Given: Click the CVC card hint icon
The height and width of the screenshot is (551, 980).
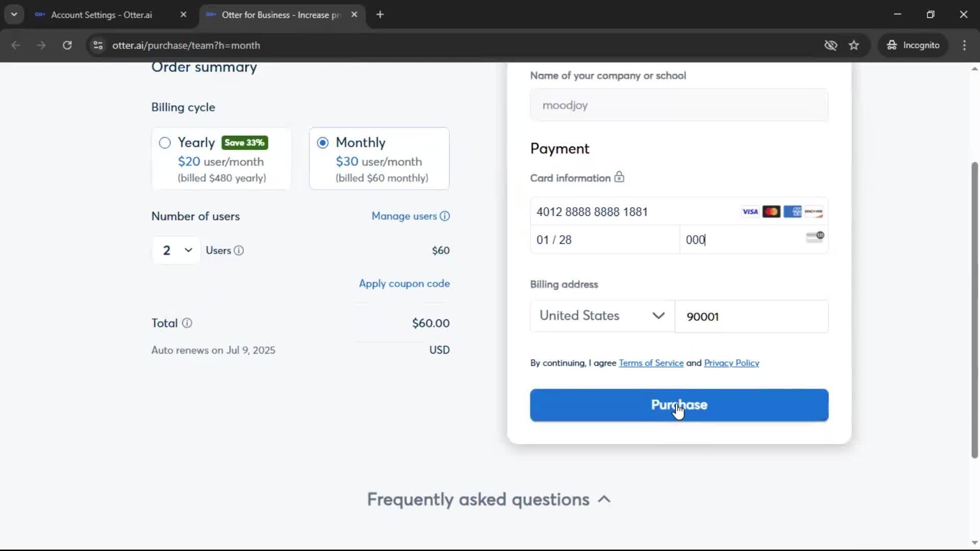Looking at the screenshot, I should (815, 237).
